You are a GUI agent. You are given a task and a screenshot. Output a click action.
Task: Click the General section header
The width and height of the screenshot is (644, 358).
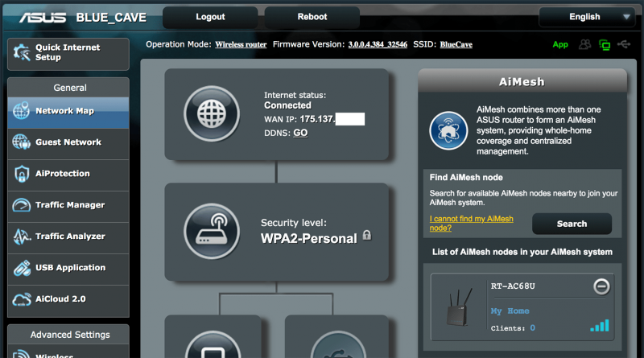pyautogui.click(x=68, y=88)
